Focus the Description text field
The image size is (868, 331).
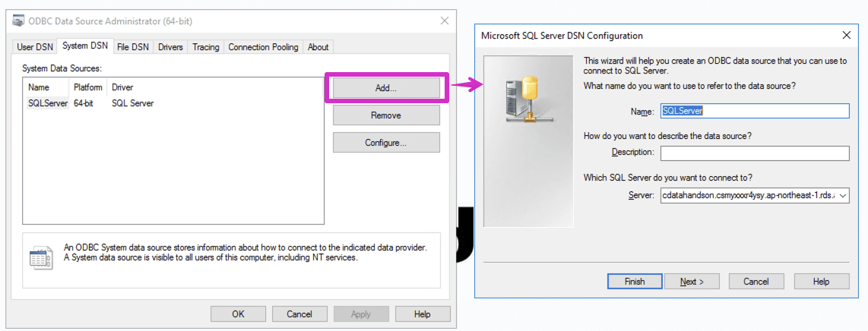(x=754, y=153)
